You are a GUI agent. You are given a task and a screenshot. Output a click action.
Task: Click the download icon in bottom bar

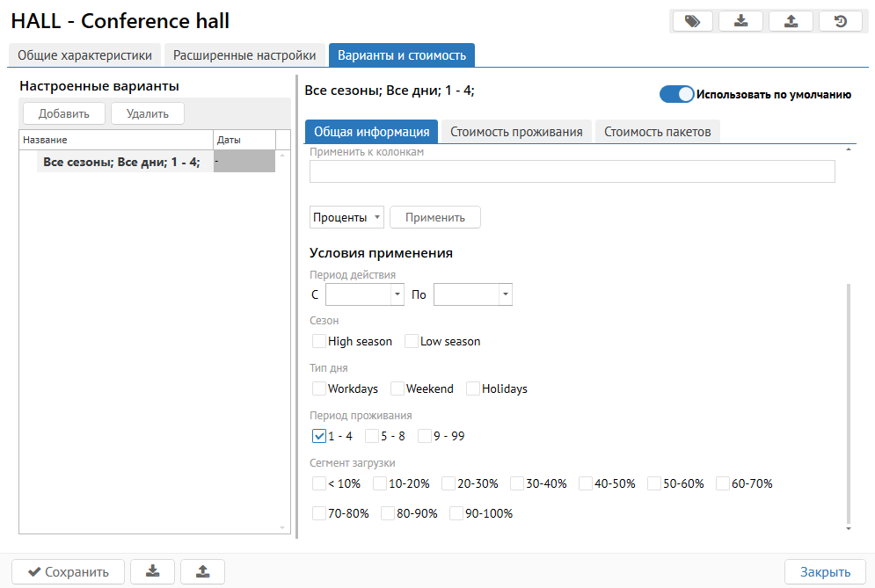tap(153, 571)
